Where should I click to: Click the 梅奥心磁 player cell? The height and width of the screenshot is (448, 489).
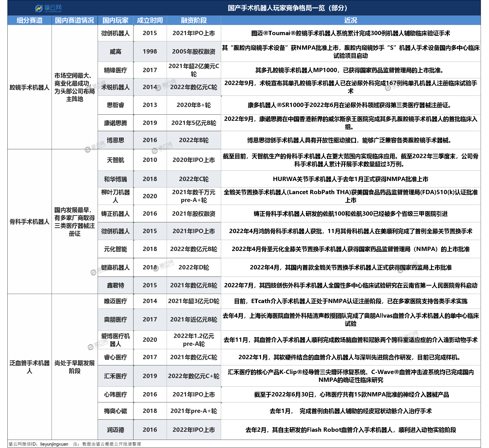[x=116, y=411]
